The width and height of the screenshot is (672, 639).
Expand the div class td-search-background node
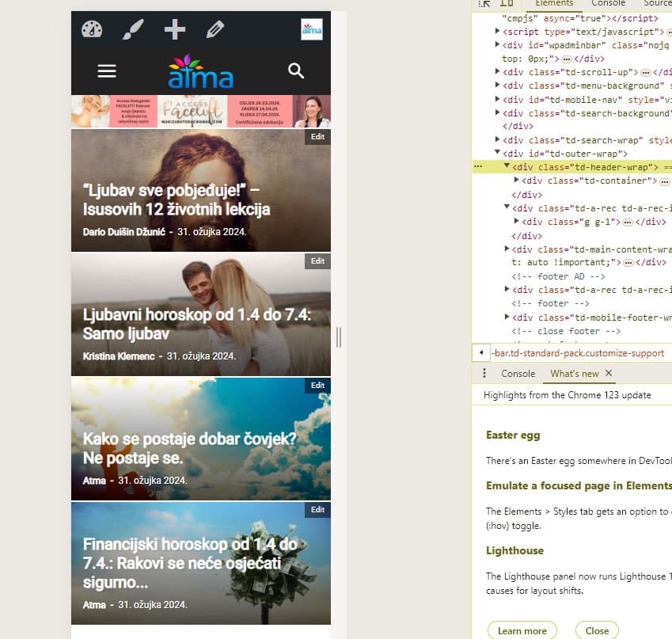(497, 112)
